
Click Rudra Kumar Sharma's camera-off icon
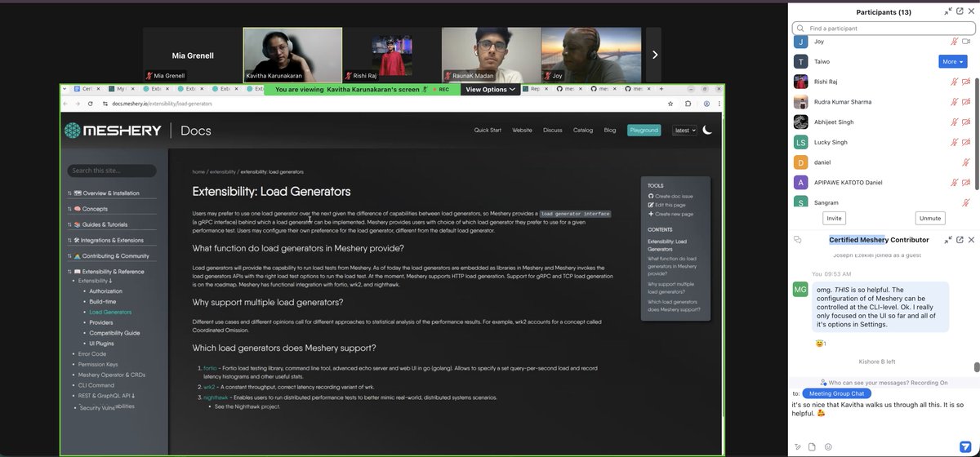(966, 102)
